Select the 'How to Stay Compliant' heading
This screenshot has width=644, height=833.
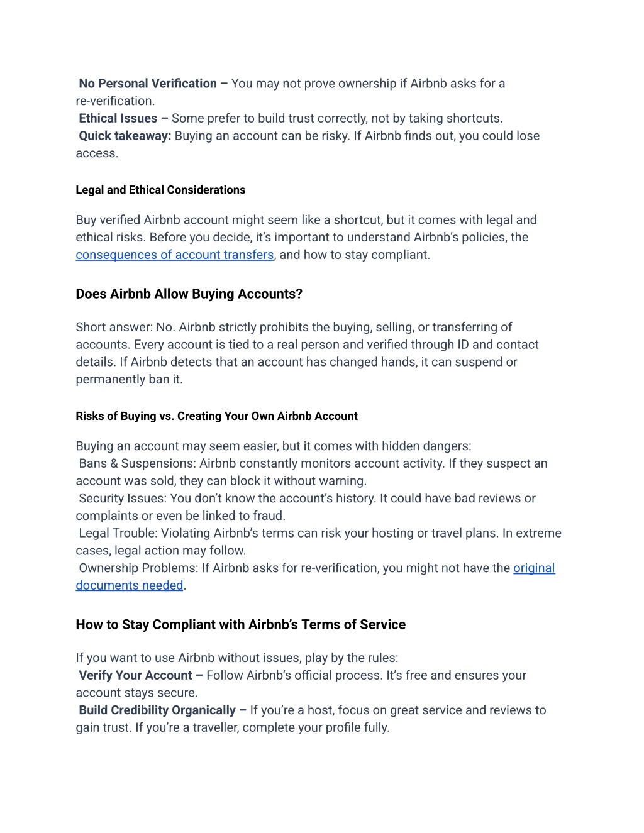coord(240,624)
